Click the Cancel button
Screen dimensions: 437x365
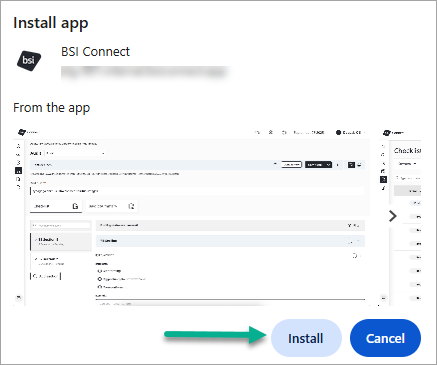pos(385,338)
